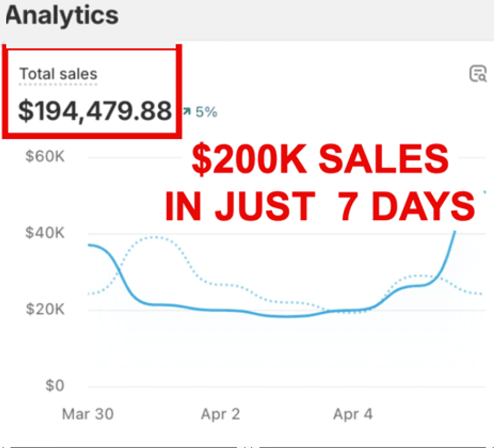The width and height of the screenshot is (494, 448).
Task: Select the Apr 4 date on the x-axis
Action: pos(353,415)
